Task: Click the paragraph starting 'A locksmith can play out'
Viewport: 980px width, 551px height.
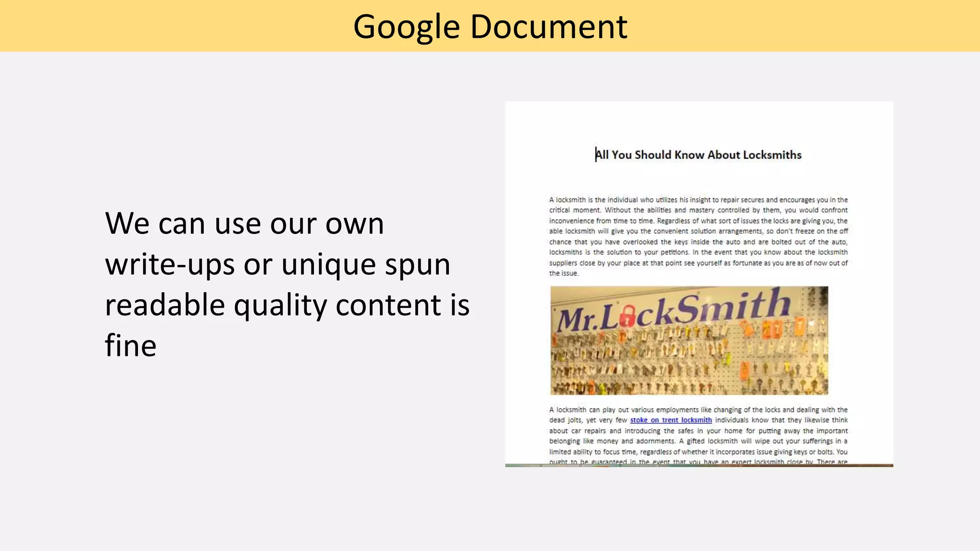Action: point(698,436)
